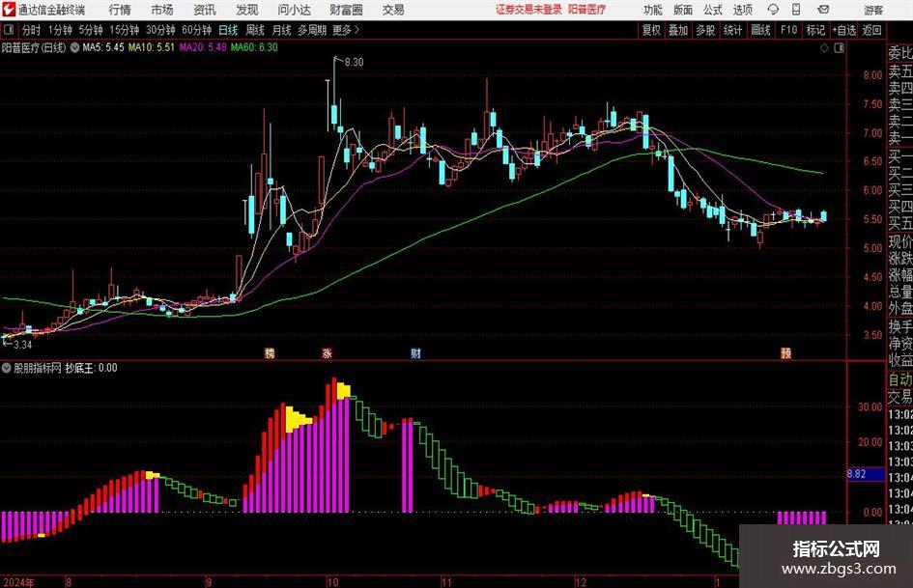
Task: Click the diamond icon above the chart
Action: (824, 48)
